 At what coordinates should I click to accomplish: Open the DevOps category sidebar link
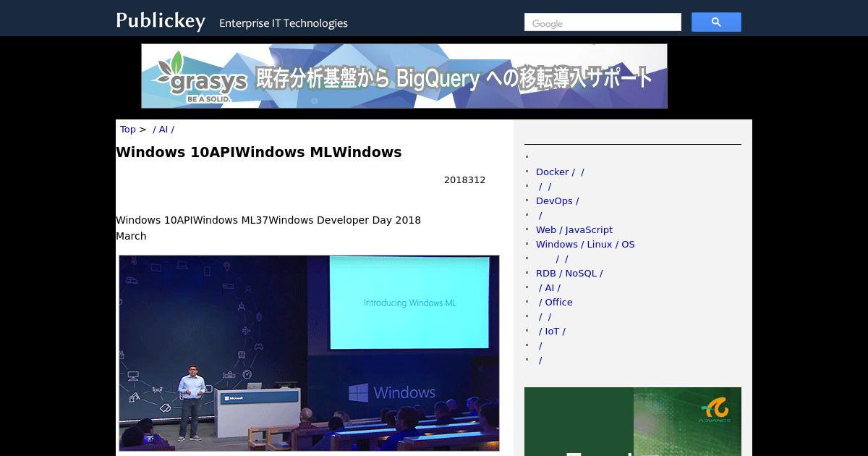click(557, 201)
